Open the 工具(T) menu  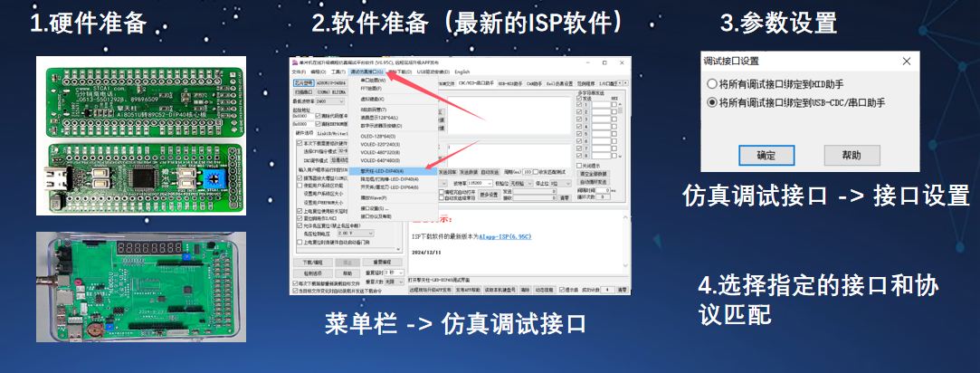338,72
